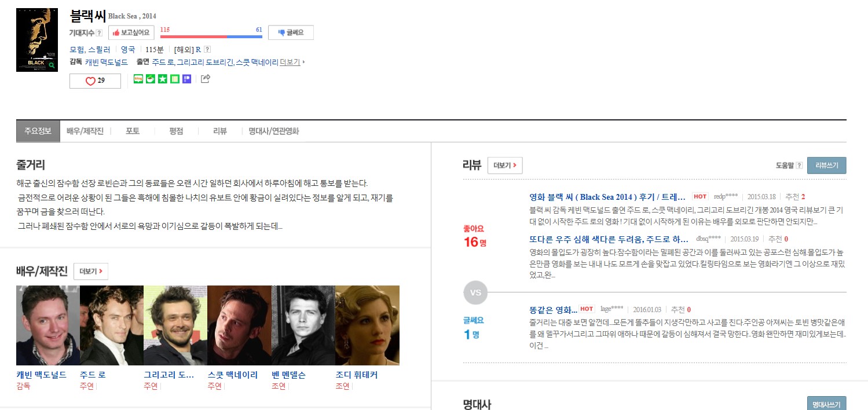Click the magnifier icon on the poster
Viewport: 868px width, 410px height.
pos(52,65)
